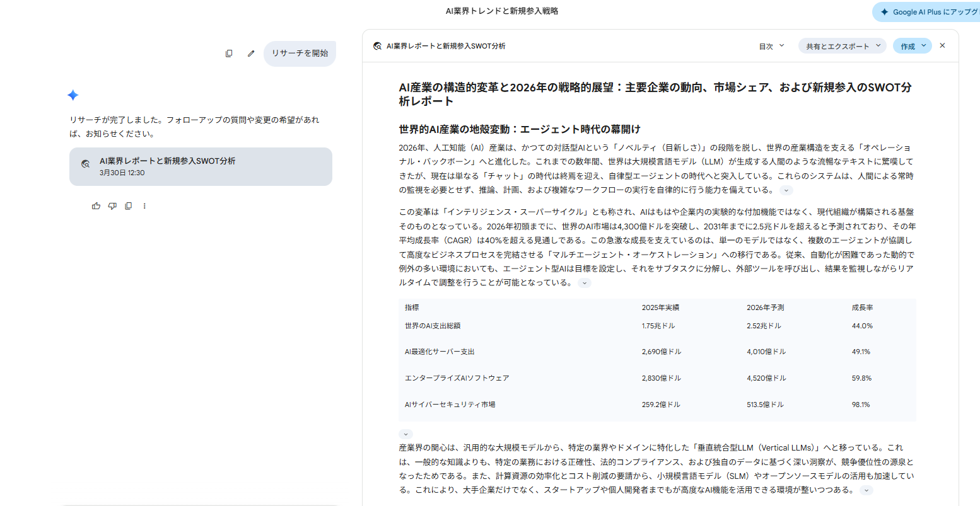
Task: Click the pencil edit prompt icon
Action: coord(251,54)
